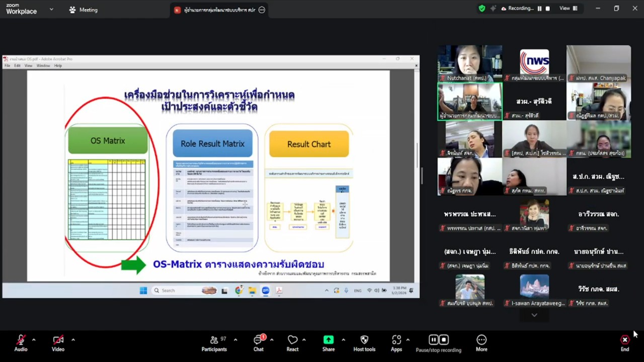Stop your video camera

[x=57, y=340]
